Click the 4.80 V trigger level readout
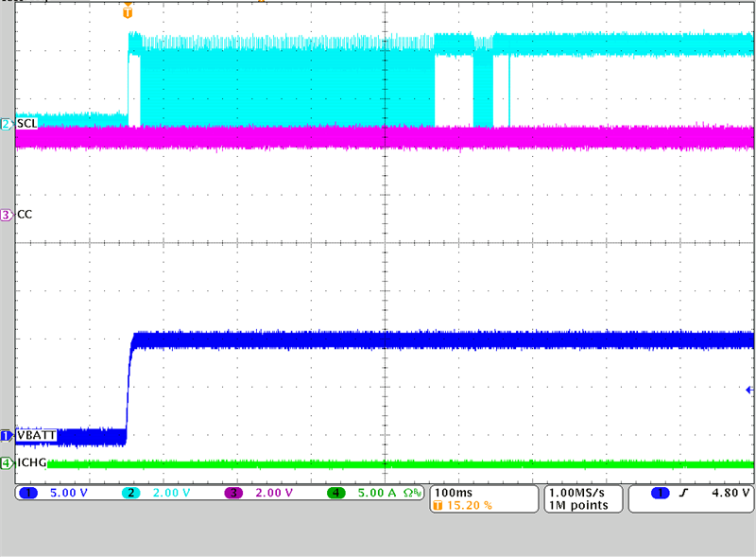Image resolution: width=756 pixels, height=557 pixels. tap(731, 493)
